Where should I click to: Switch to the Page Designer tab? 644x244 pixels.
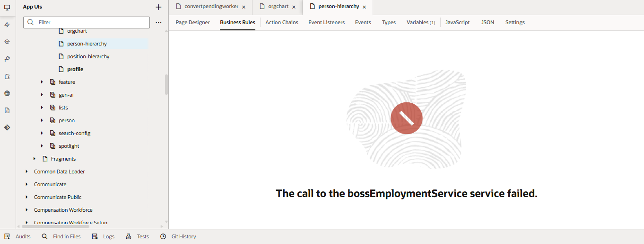pos(192,22)
